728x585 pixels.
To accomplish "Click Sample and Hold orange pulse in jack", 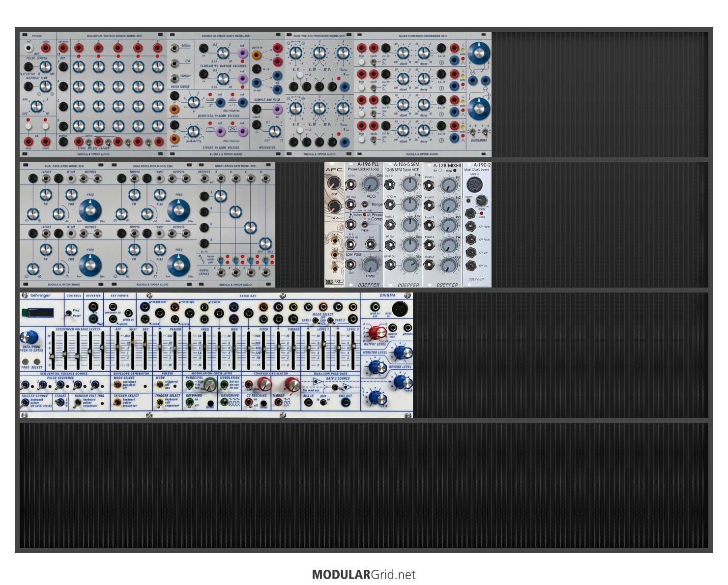I will [x=257, y=55].
